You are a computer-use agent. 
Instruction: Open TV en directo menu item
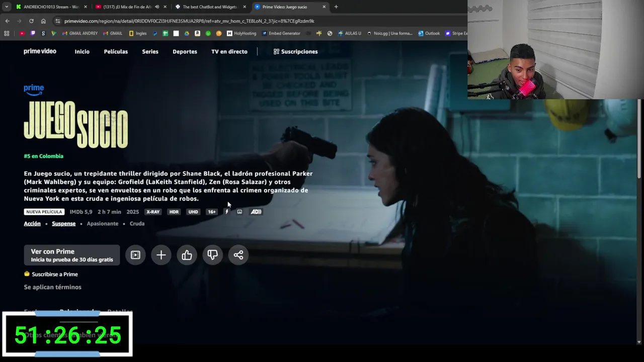(229, 51)
